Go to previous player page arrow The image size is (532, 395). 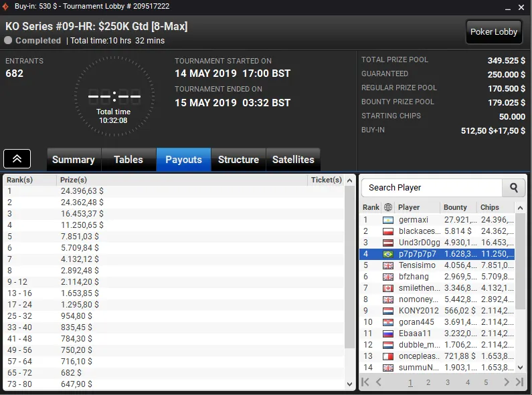(379, 382)
